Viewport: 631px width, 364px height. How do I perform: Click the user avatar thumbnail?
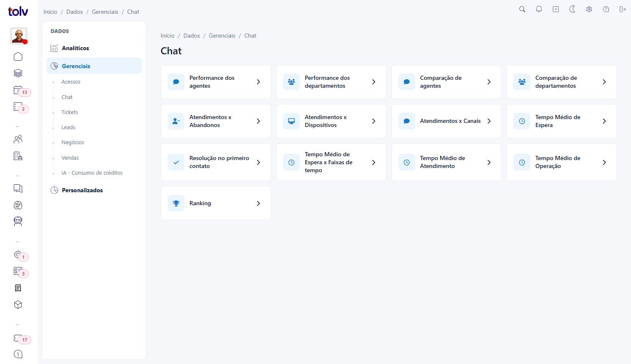pyautogui.click(x=19, y=36)
